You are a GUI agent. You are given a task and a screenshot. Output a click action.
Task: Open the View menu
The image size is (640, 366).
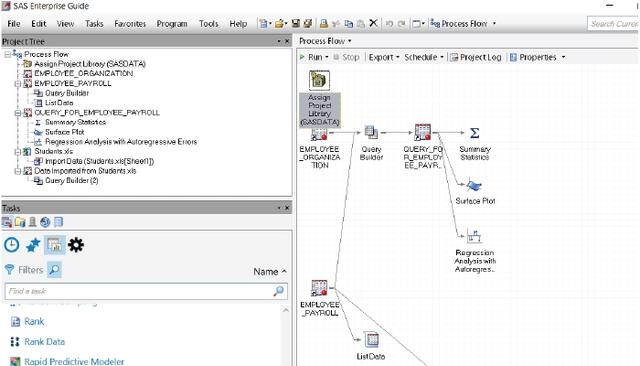(x=65, y=24)
